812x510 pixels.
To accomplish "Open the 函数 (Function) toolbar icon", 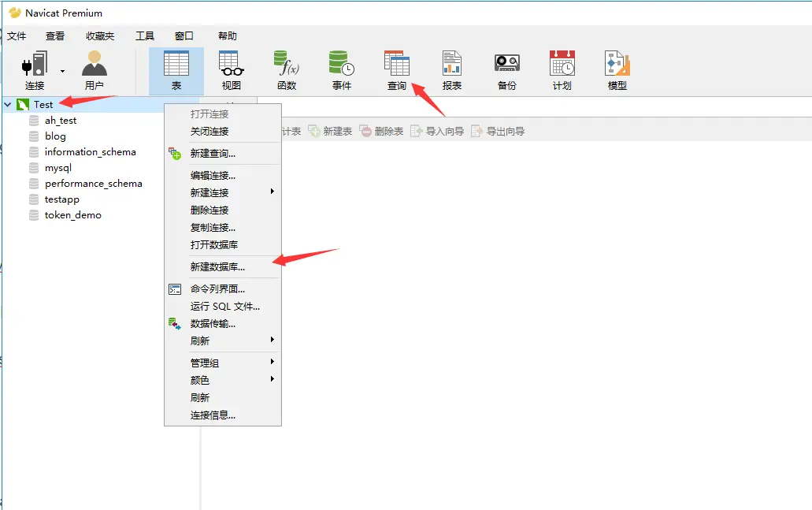I will pos(287,70).
